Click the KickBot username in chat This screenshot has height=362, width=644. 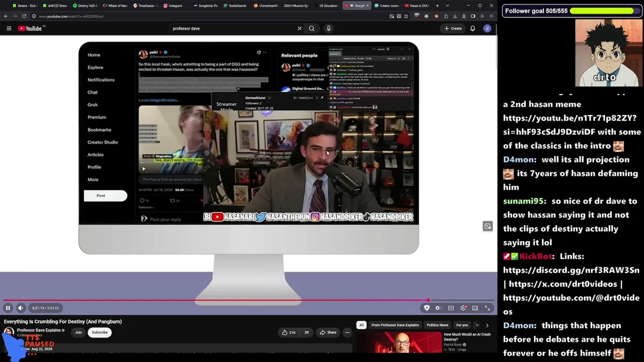pyautogui.click(x=536, y=256)
